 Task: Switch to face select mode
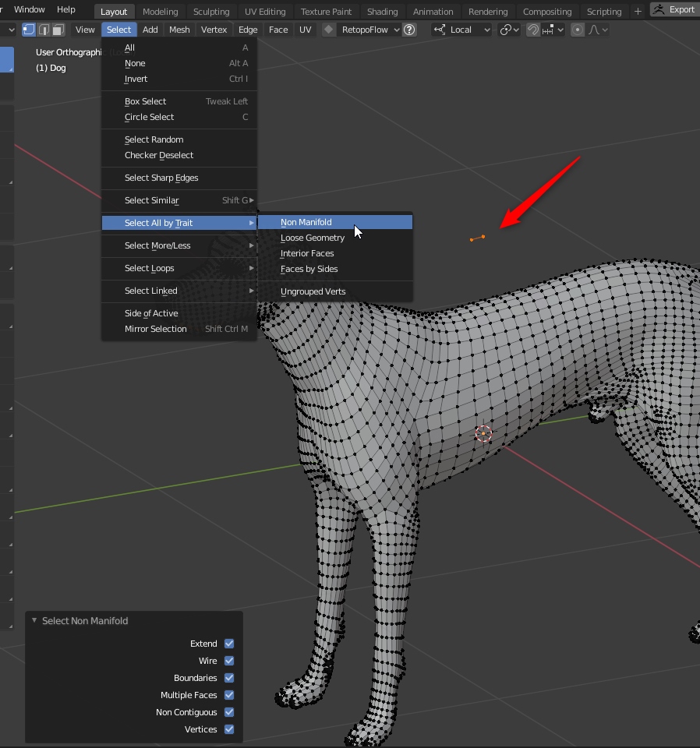point(58,30)
